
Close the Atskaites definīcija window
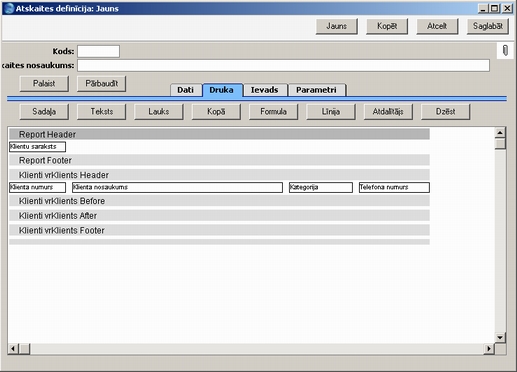tap(507, 8)
